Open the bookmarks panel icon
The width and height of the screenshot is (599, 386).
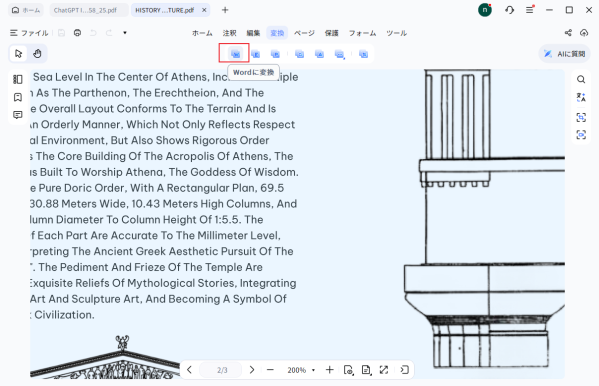[18, 97]
